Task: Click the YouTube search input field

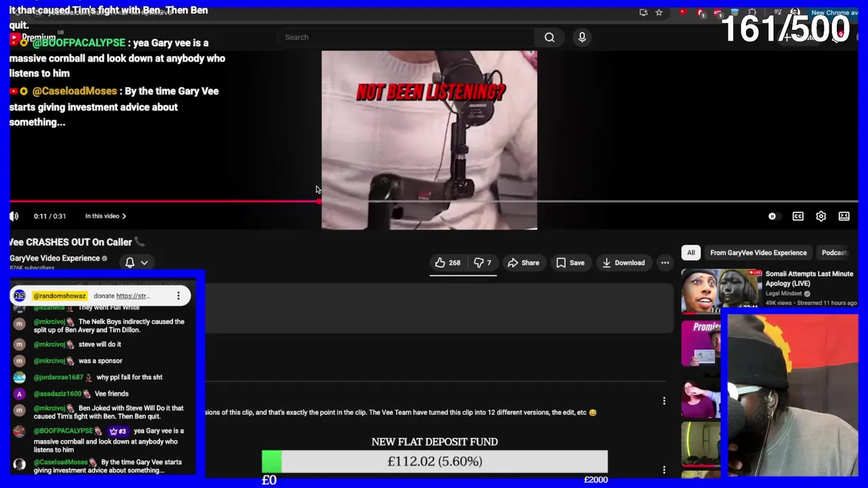Action: point(407,37)
